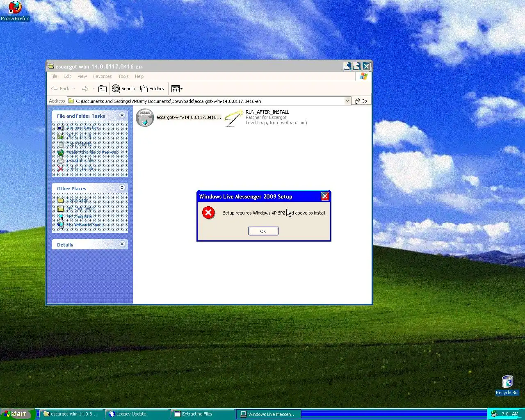
Task: Collapse the Other Places panel
Action: tap(122, 187)
